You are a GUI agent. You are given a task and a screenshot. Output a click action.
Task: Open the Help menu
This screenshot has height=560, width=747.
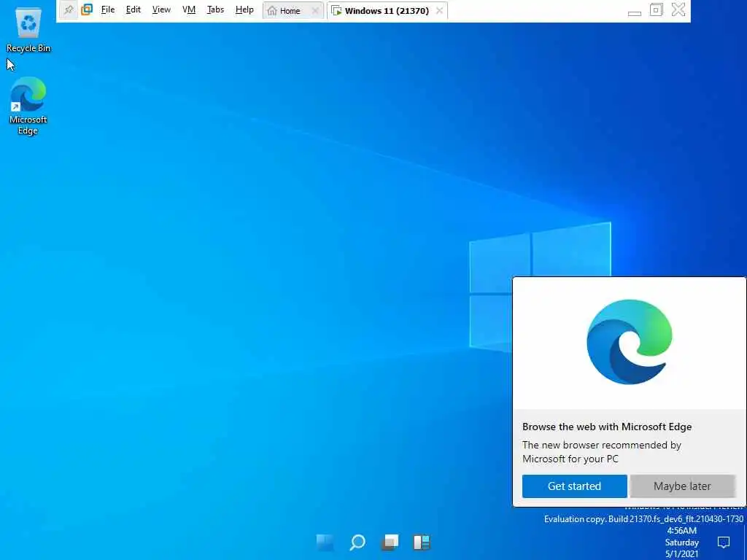[x=244, y=10]
